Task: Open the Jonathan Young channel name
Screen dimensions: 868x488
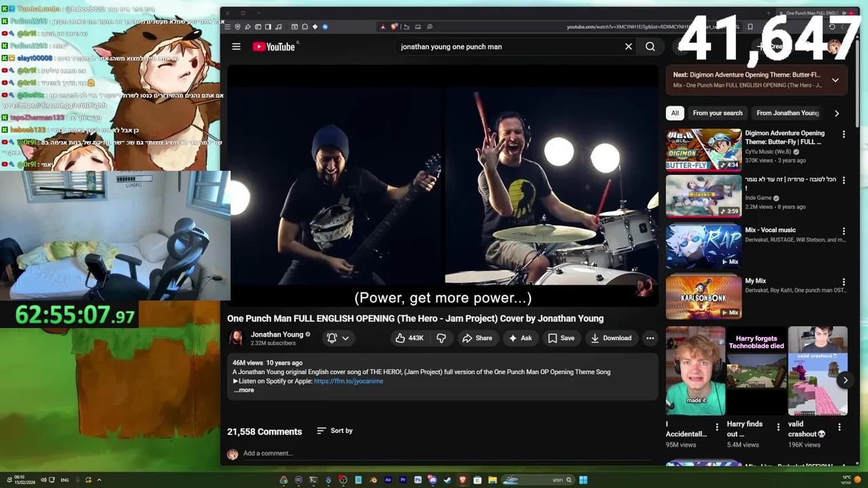Action: coord(277,334)
